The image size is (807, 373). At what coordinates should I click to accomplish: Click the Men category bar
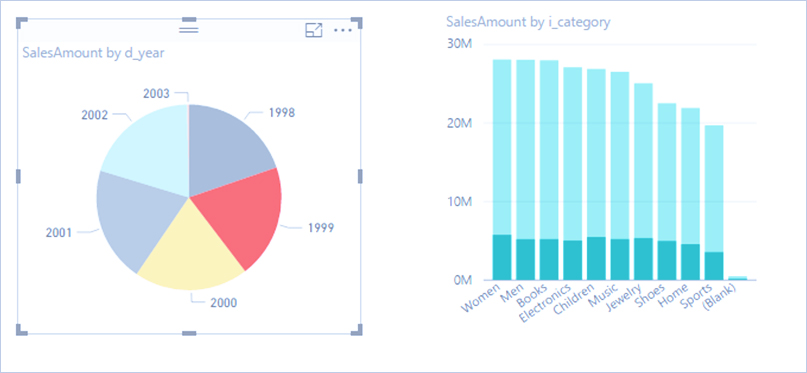tap(525, 170)
